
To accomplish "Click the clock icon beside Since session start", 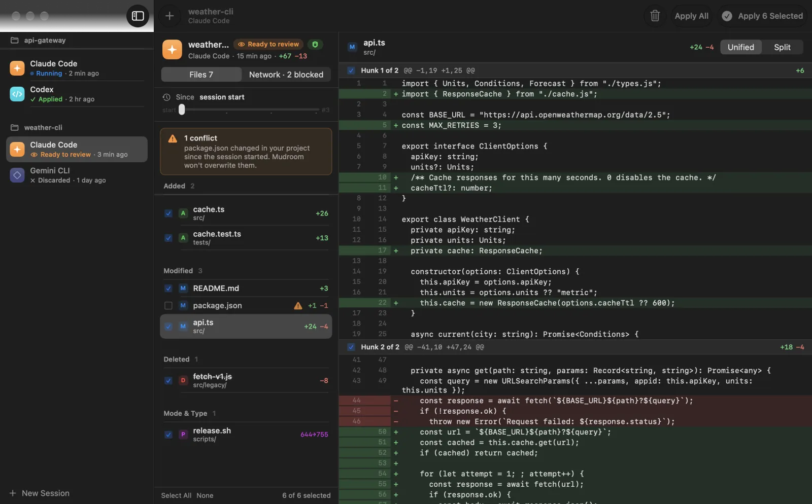I will coord(166,97).
